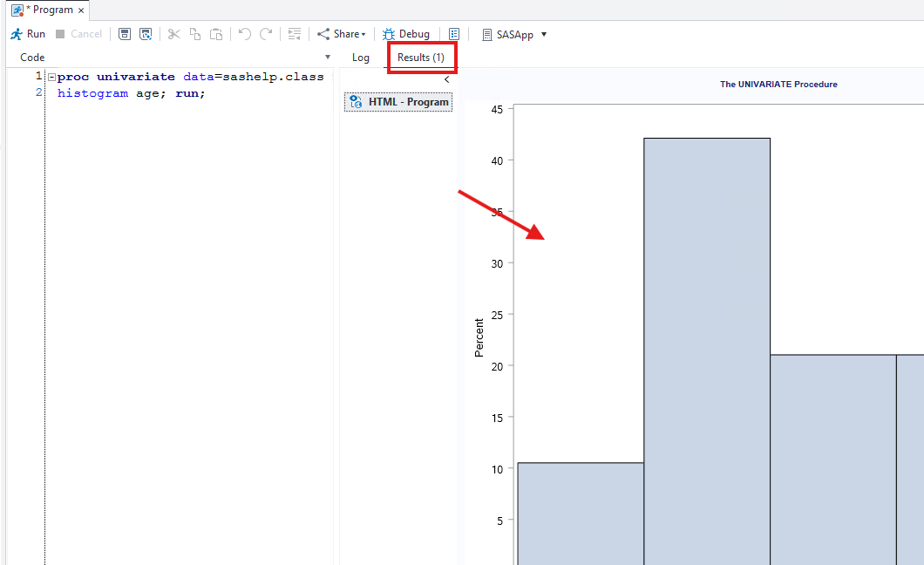The width and height of the screenshot is (924, 565).
Task: Click the Save program icon
Action: tap(125, 34)
